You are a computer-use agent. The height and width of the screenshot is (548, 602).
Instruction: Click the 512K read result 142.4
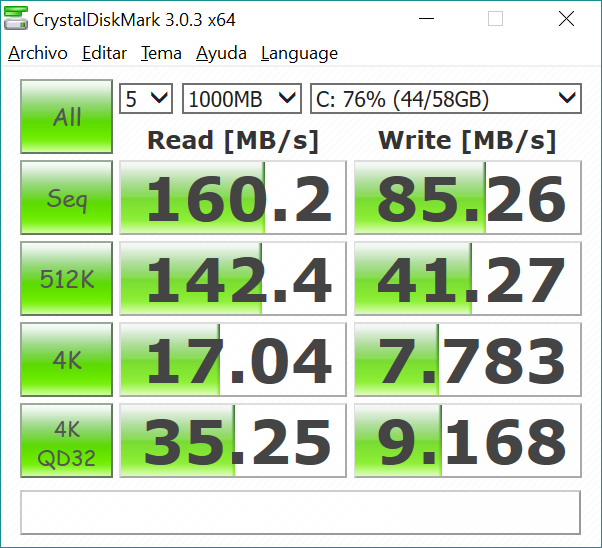(233, 279)
